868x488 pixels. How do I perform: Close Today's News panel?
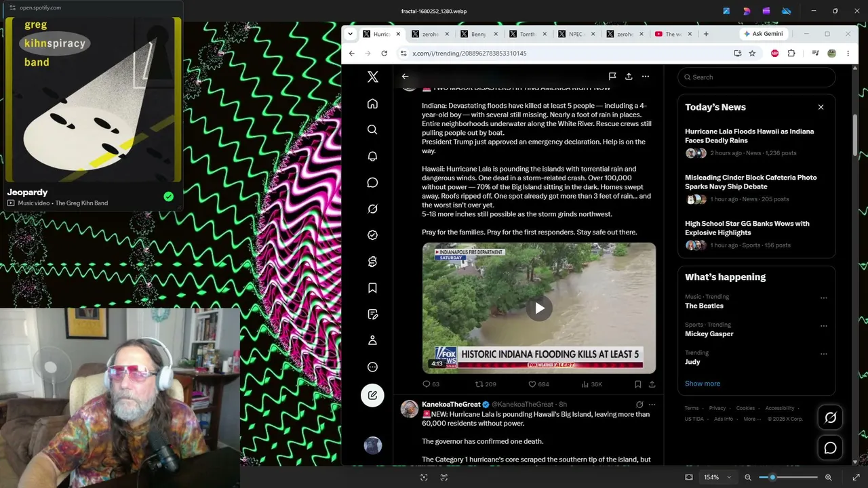(x=821, y=107)
